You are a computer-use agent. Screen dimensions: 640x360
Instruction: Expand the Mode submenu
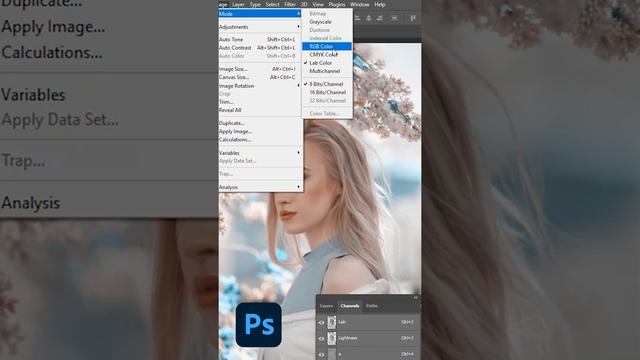260,14
